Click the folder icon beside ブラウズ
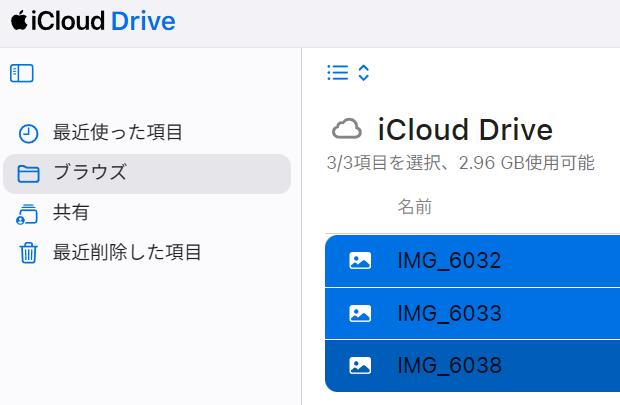620x405 pixels. (x=28, y=174)
